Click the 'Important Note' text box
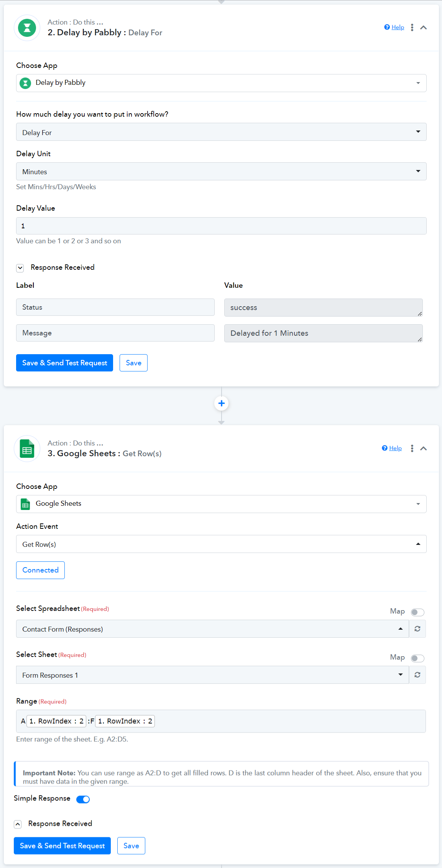The width and height of the screenshot is (442, 868). click(x=221, y=774)
